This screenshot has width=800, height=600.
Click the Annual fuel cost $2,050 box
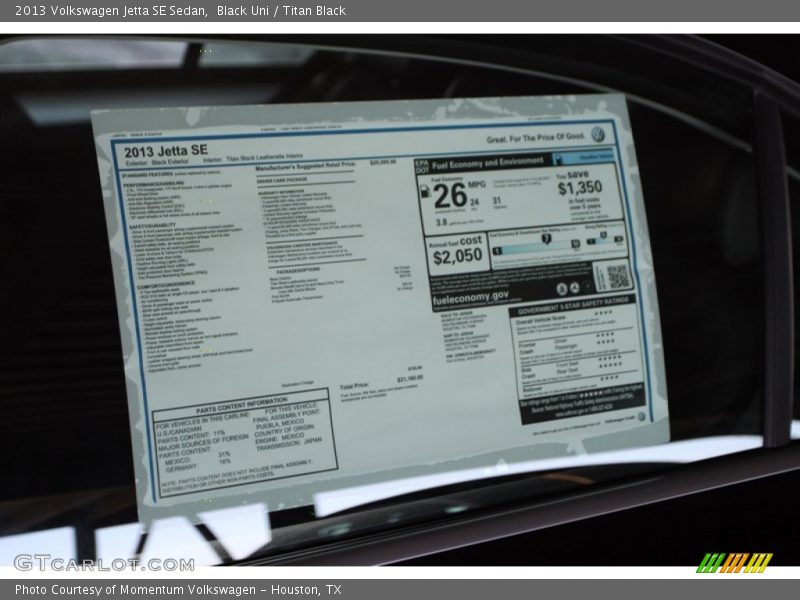pos(456,254)
